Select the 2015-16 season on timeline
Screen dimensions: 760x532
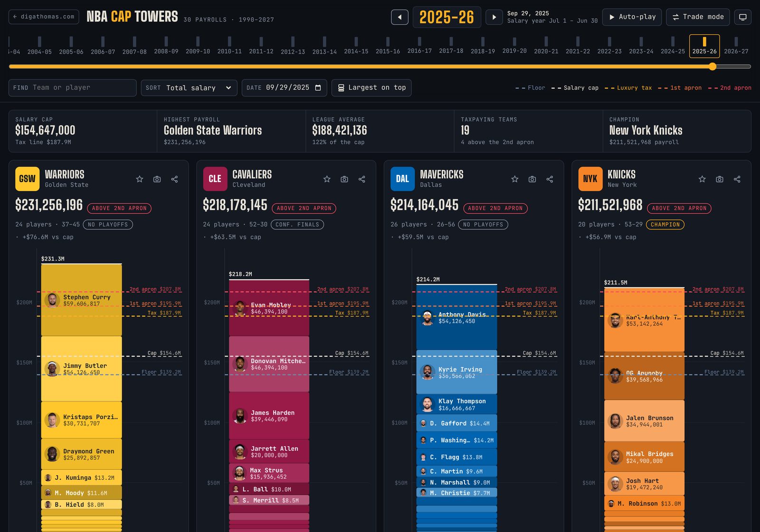pyautogui.click(x=388, y=46)
